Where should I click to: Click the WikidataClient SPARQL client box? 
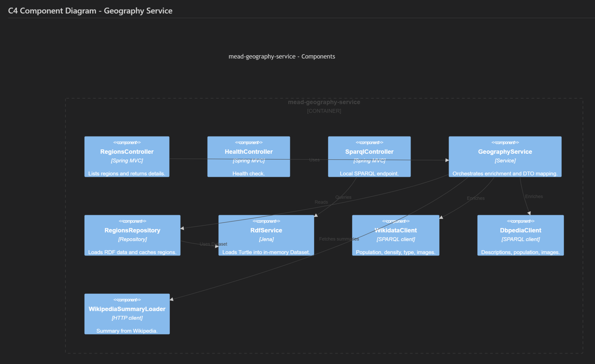click(x=396, y=235)
